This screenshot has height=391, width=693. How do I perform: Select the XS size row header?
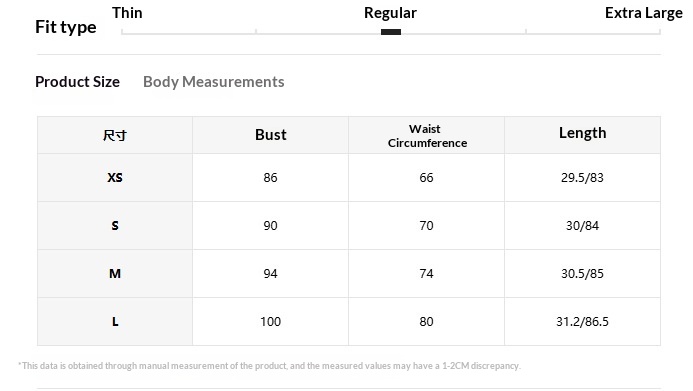[x=115, y=178]
